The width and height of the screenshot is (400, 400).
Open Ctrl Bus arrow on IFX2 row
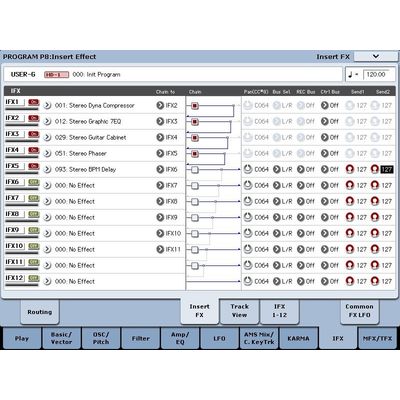click(325, 121)
